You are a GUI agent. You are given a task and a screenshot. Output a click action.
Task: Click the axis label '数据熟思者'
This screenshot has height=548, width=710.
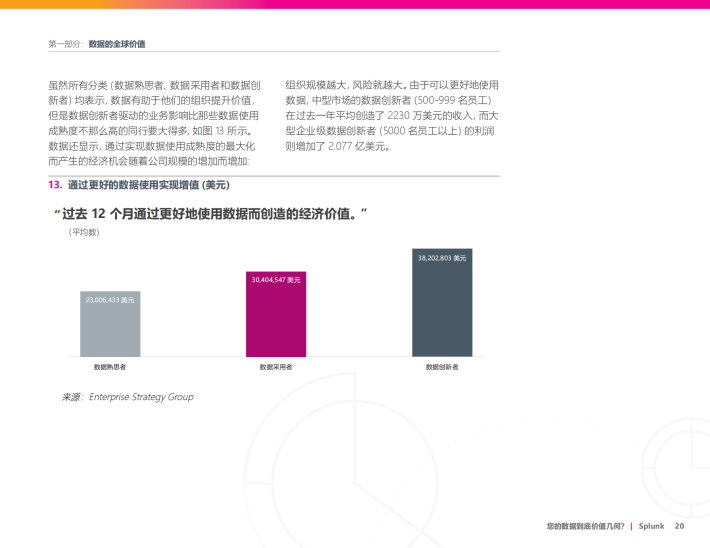pos(110,367)
